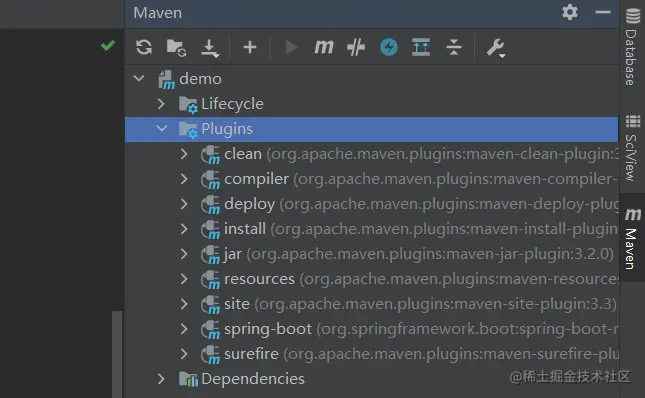645x398 pixels.
Task: Collapse the demo project node
Action: (139, 78)
